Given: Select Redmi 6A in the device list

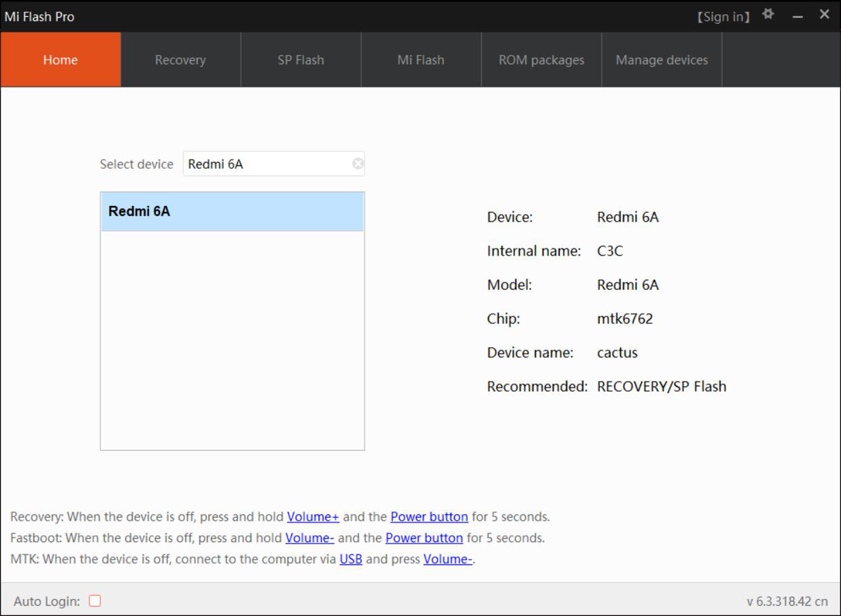Looking at the screenshot, I should click(232, 212).
